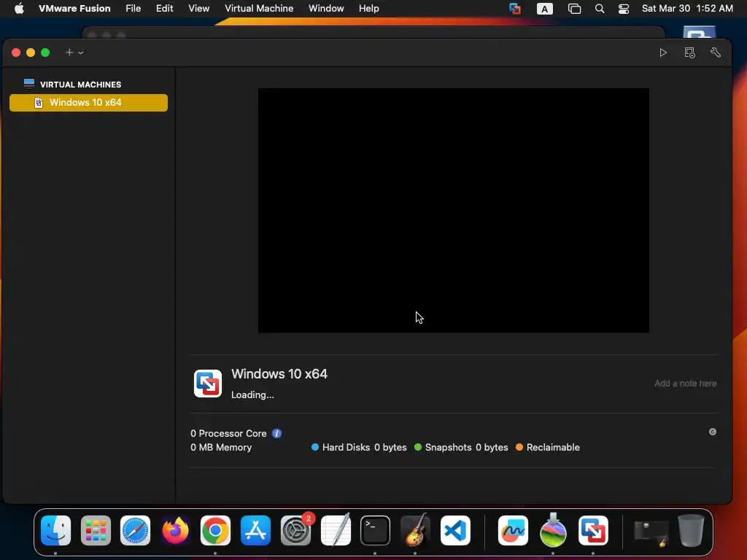Click the Snapshots 0 bytes label
This screenshot has width=747, height=560.
pyautogui.click(x=466, y=447)
